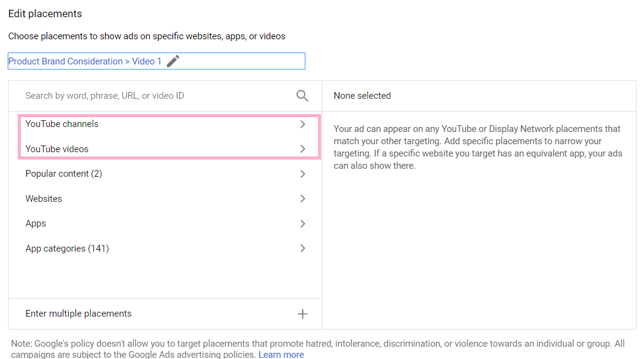Click the chevron beside YouTube videos
Screen dimensions: 644x359
click(302, 149)
